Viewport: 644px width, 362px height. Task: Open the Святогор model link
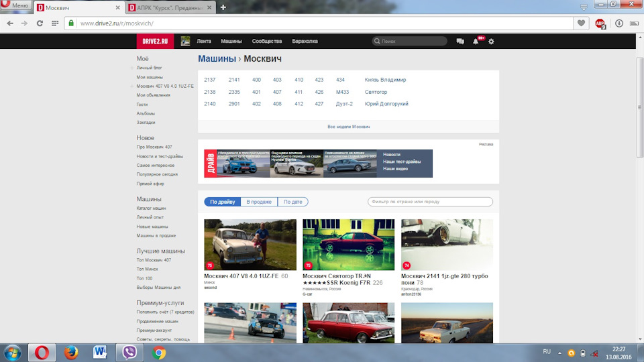tap(376, 92)
